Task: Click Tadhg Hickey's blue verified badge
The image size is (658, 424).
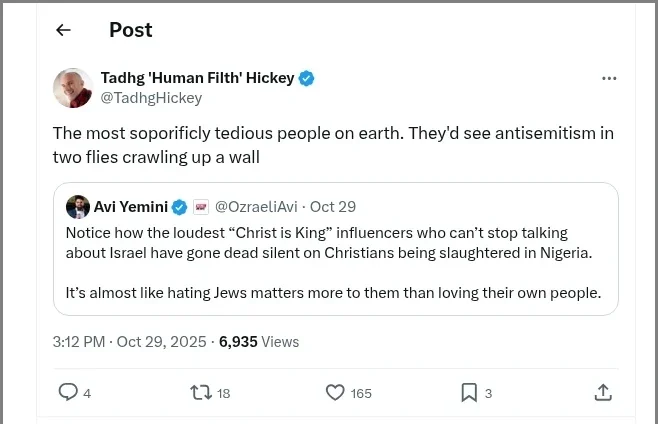Action: (308, 78)
